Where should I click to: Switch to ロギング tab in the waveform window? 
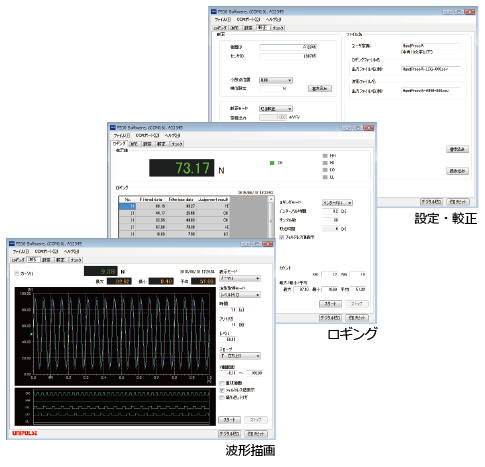(18, 260)
